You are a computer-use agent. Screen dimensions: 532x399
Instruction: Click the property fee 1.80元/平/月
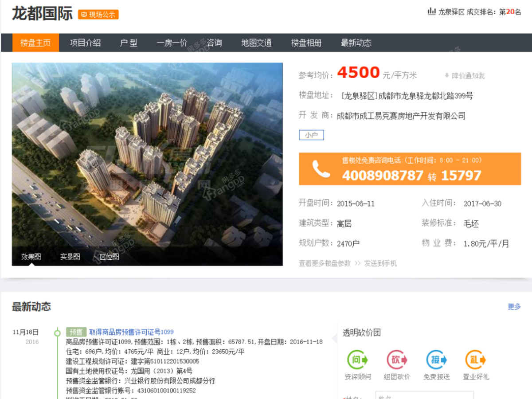pyautogui.click(x=486, y=244)
